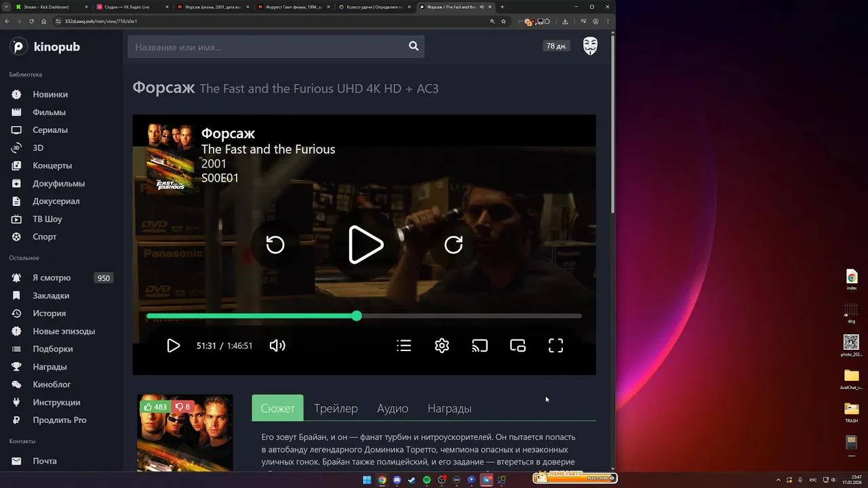Open a new browser tab with plus
Viewport: 868px width, 488px height.
tap(502, 7)
